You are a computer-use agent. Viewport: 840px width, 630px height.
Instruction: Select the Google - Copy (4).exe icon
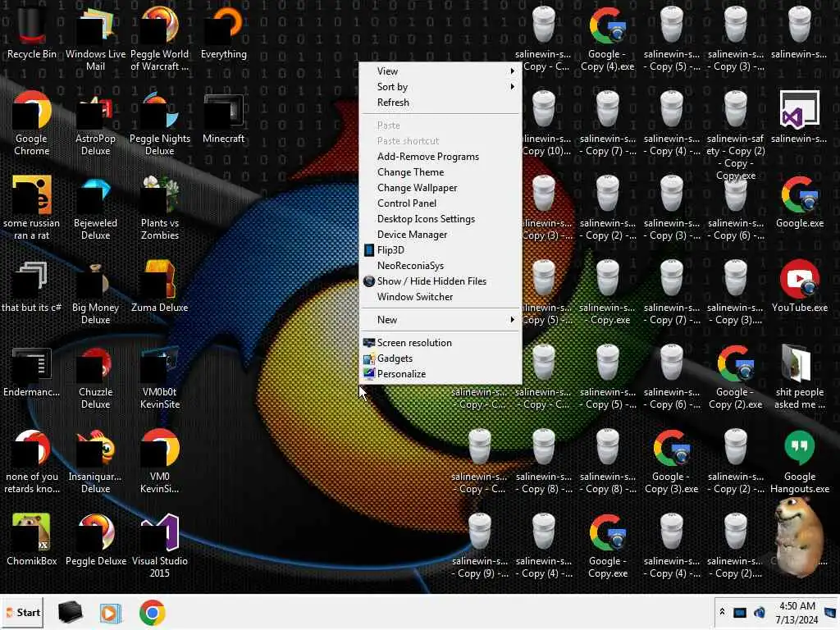coord(608,39)
